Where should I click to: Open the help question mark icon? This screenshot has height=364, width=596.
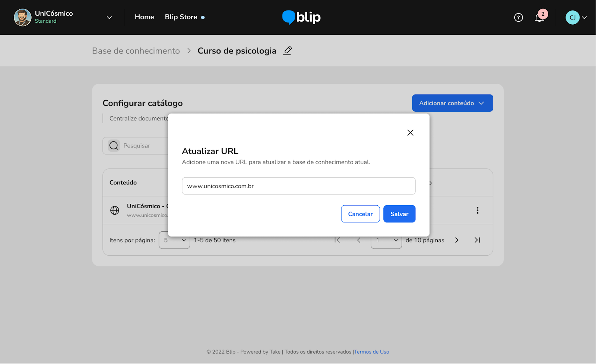click(x=518, y=18)
